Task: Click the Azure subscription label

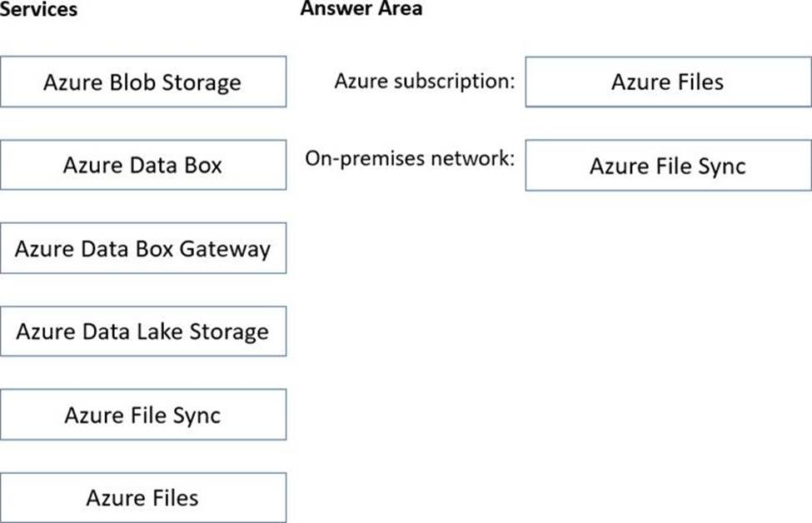Action: click(425, 82)
